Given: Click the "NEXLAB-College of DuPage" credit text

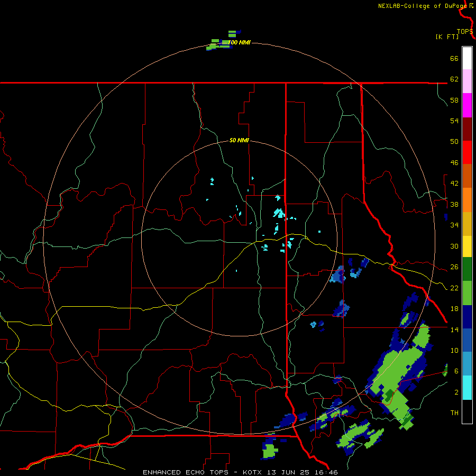Looking at the screenshot, I should coord(422,6).
